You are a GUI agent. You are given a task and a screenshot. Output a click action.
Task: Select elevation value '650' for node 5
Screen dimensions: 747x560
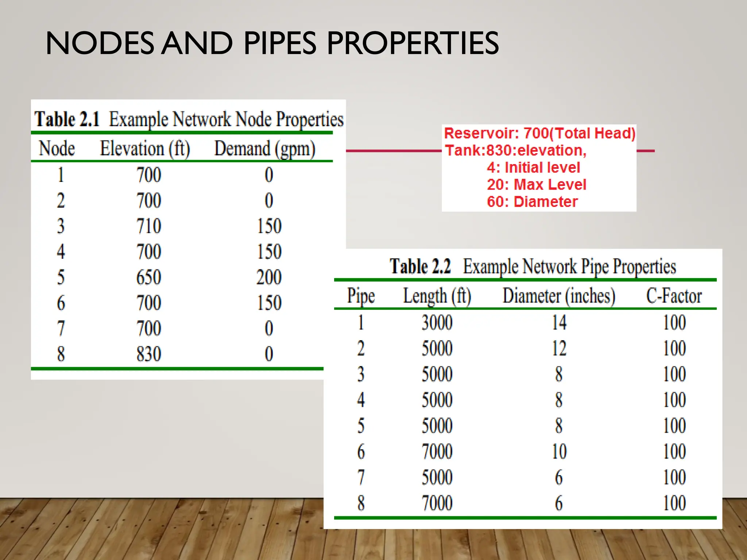click(x=149, y=277)
